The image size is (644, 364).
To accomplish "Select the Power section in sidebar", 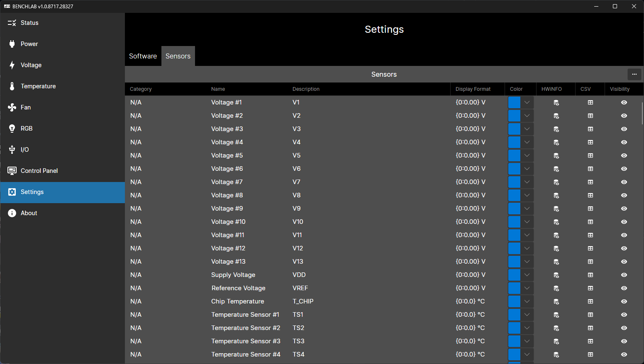I will coord(29,44).
